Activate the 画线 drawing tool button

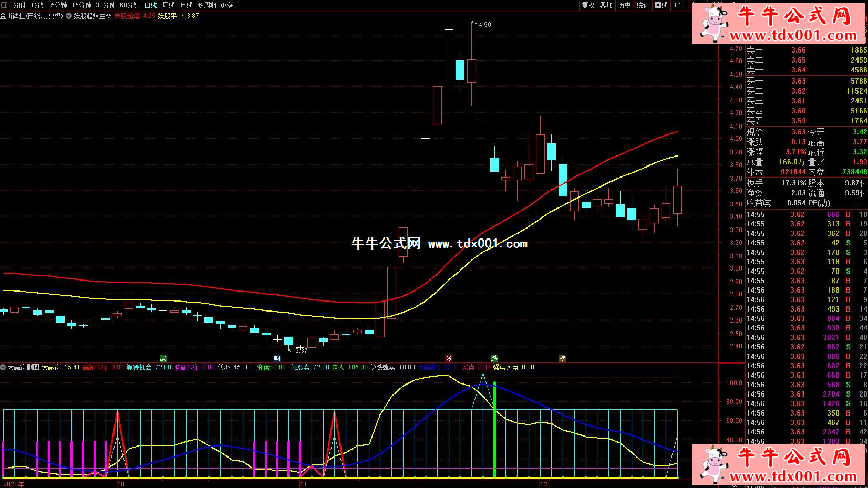point(662,5)
